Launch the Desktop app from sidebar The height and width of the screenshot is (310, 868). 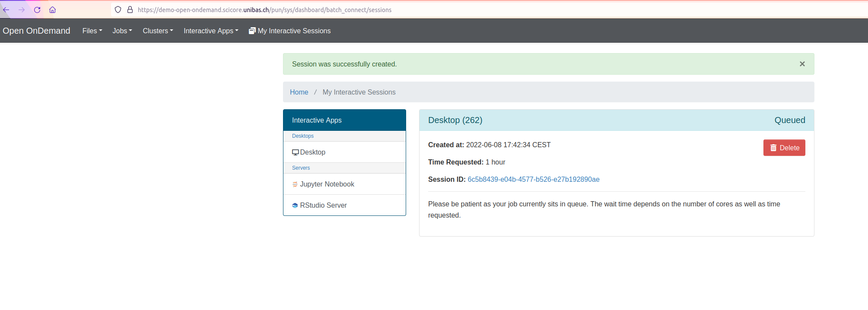312,152
